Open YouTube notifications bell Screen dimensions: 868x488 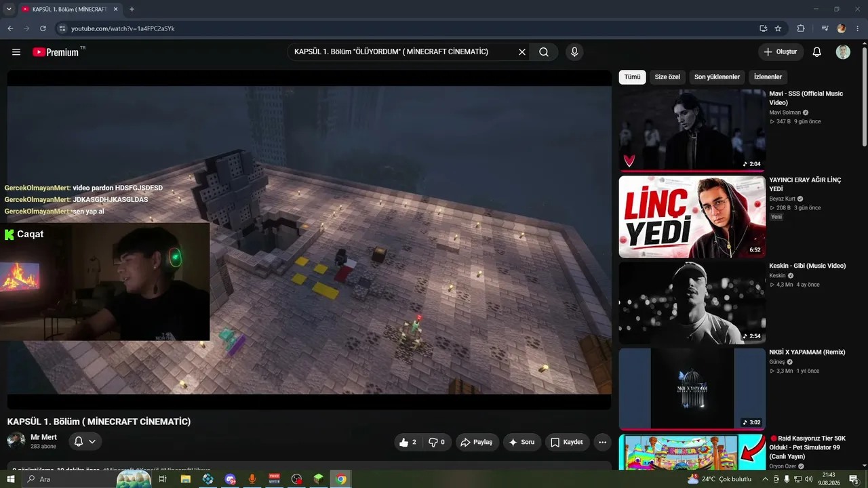pos(817,52)
